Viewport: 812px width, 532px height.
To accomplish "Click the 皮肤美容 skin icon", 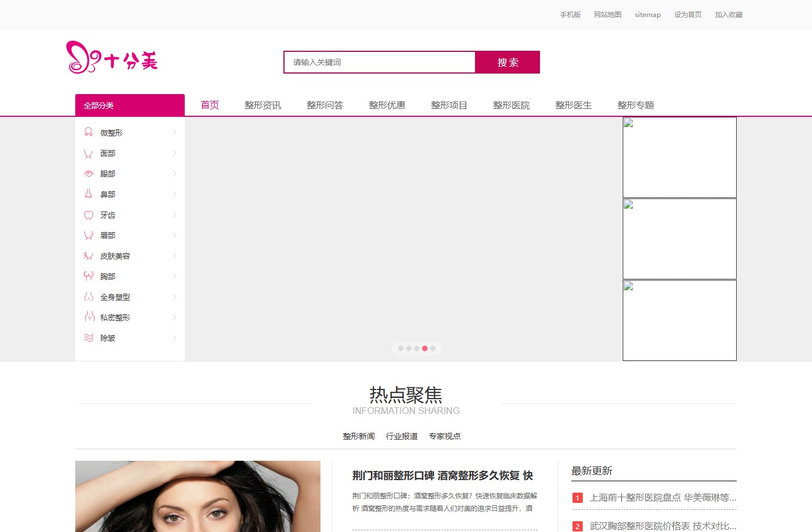I will (x=88, y=256).
